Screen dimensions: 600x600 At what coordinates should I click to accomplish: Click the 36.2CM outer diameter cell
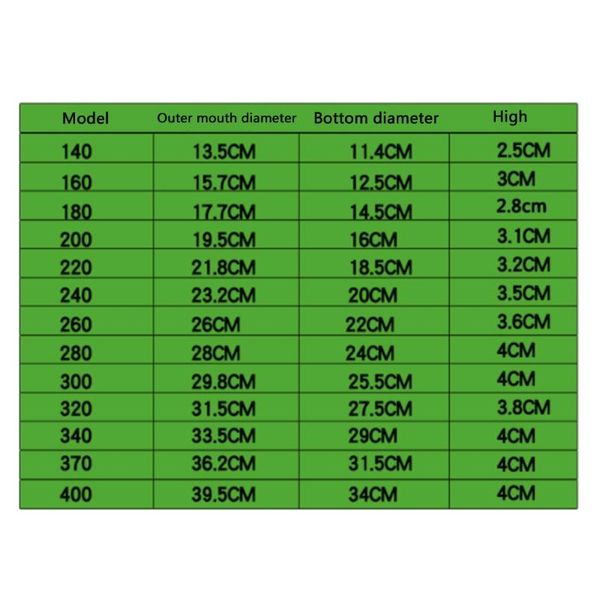(225, 466)
